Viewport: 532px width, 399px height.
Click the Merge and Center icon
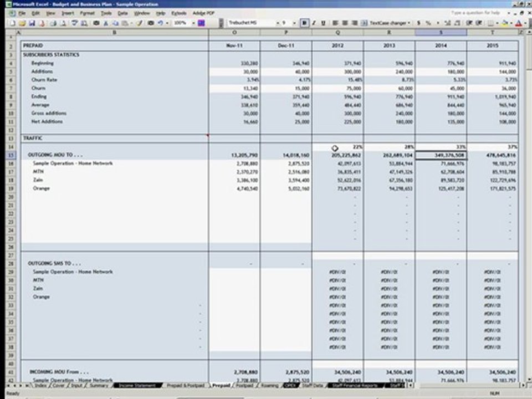point(364,23)
